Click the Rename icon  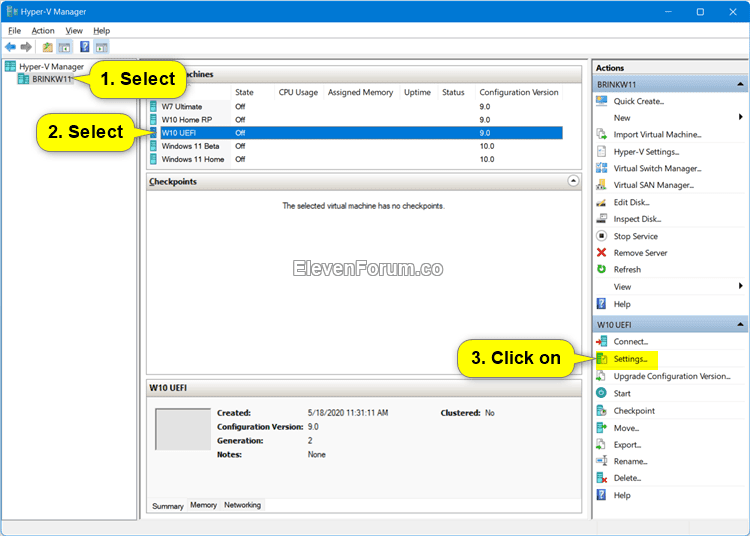click(x=601, y=461)
